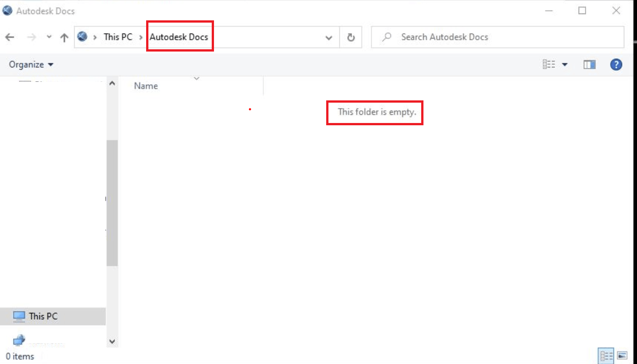Open the Autodesk Docs globe icon in address bar
This screenshot has height=364, width=637.
[82, 37]
